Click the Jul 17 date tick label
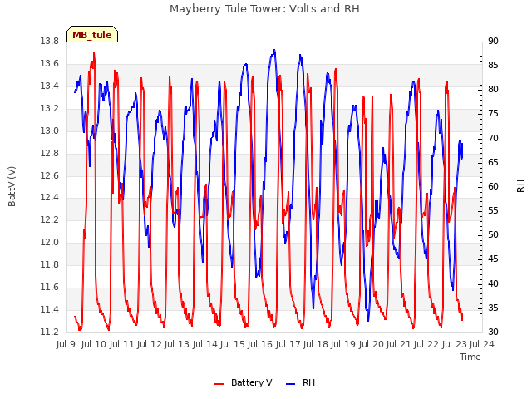 288,344
